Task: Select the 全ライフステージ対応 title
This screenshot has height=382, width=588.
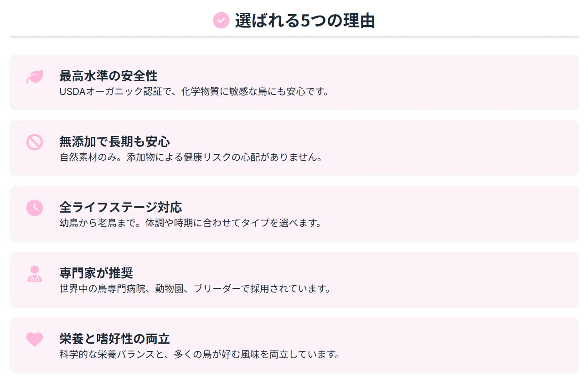Action: 121,207
